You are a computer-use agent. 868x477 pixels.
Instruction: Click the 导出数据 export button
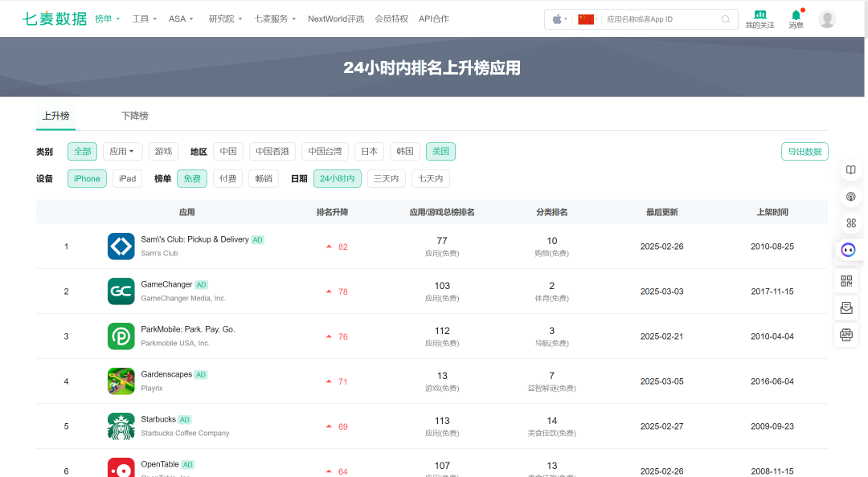[x=805, y=151]
